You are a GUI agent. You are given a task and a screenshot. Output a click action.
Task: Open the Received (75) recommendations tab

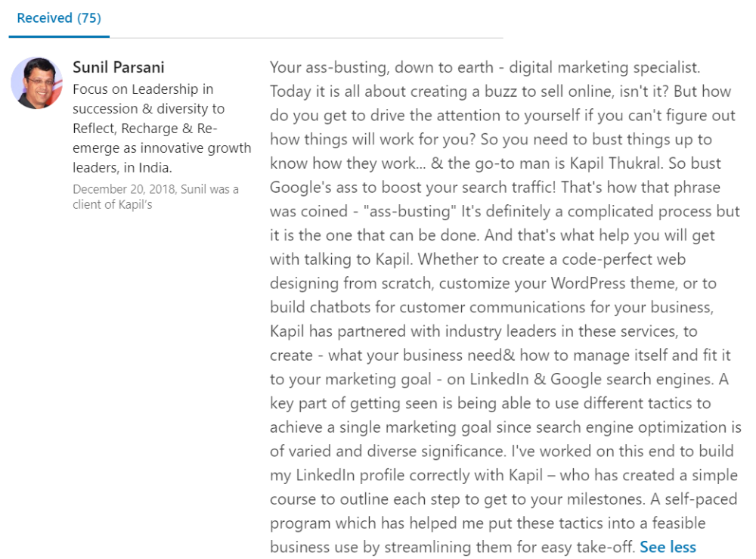[x=59, y=18]
